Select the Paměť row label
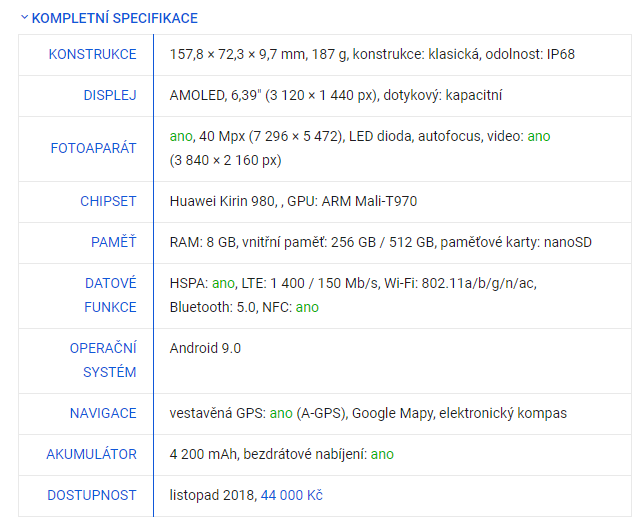The width and height of the screenshot is (635, 520). pos(114,242)
